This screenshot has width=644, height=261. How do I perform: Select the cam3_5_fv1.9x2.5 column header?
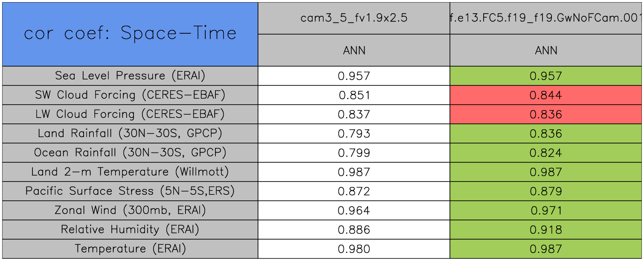point(354,18)
